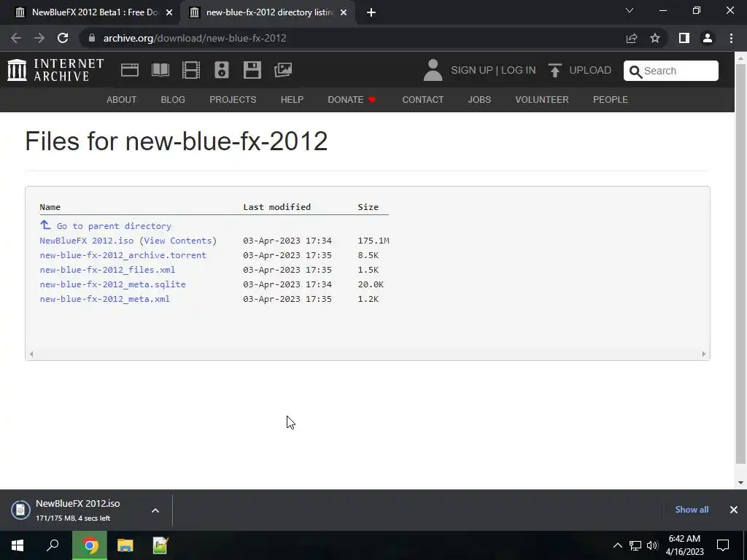Image resolution: width=747 pixels, height=560 pixels.
Task: Open Windows Start menu
Action: tap(18, 545)
